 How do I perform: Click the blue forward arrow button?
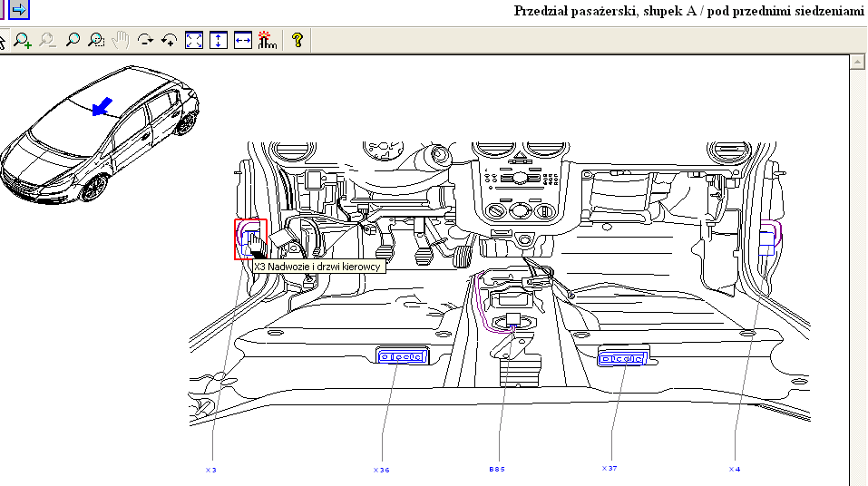[x=18, y=10]
